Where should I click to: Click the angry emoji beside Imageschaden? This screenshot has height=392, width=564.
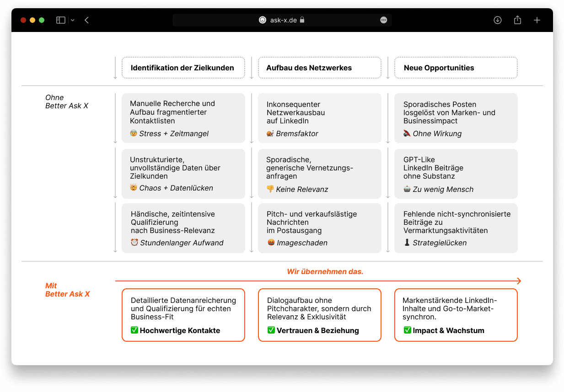(271, 243)
